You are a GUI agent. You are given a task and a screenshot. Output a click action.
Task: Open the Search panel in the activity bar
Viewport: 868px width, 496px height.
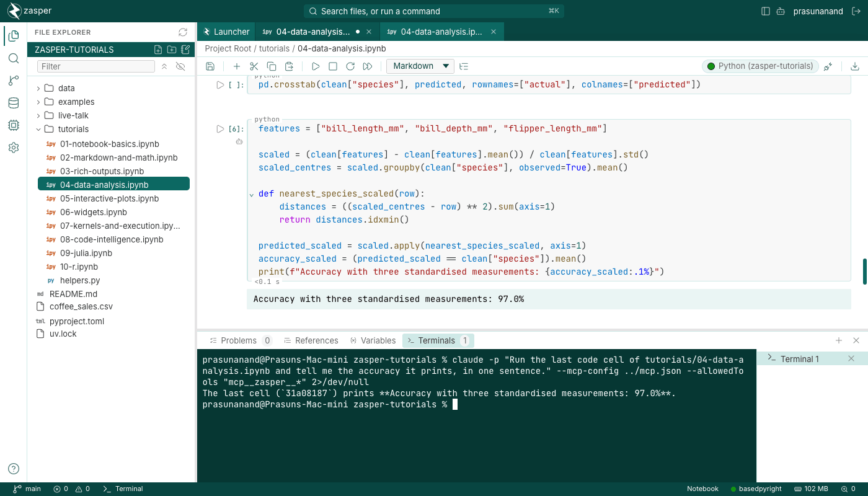pos(14,58)
